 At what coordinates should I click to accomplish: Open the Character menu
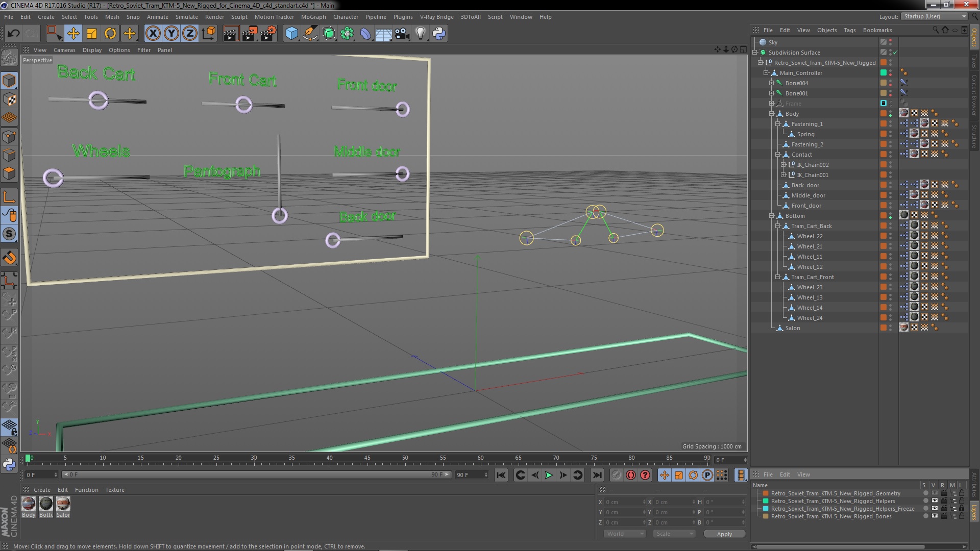[346, 17]
